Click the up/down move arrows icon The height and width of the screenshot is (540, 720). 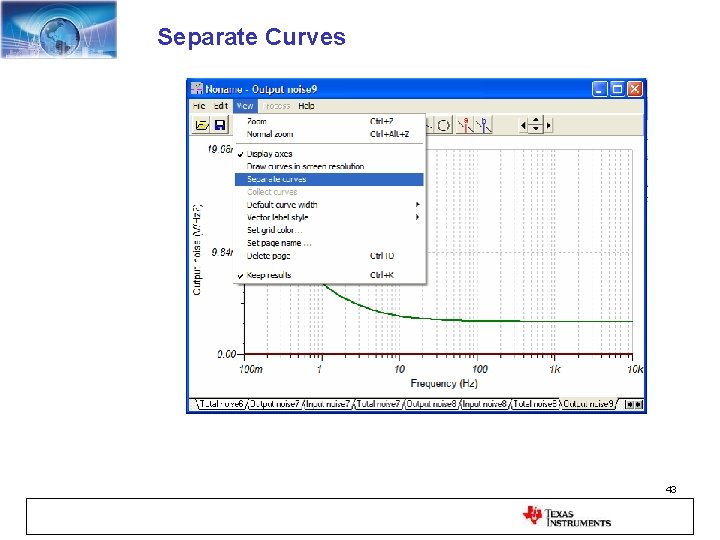(x=536, y=125)
